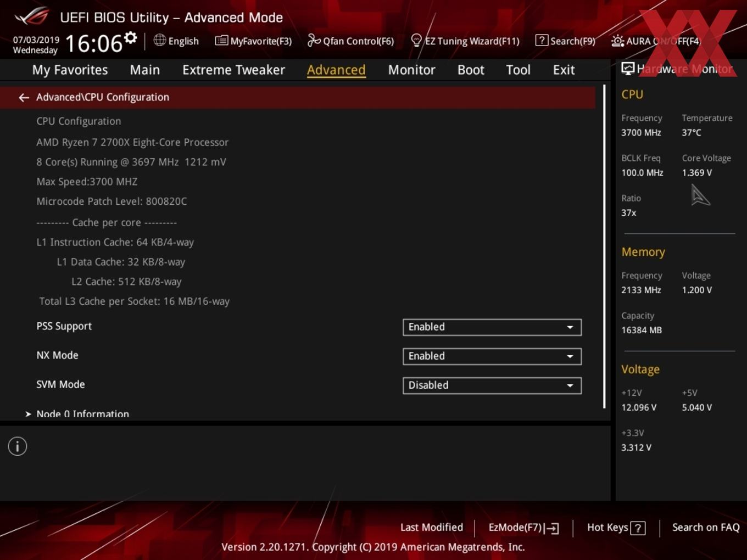The height and width of the screenshot is (560, 747).
Task: Click +12V value 12.096 V
Action: coord(639,407)
